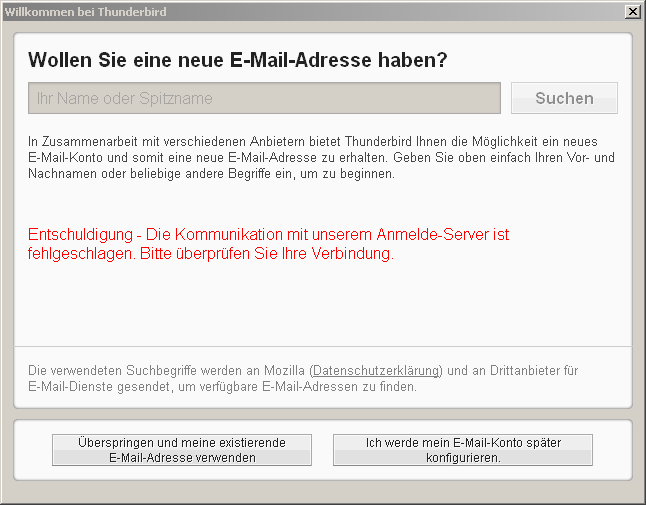Click 'Nachnamen' in the description paragraph
This screenshot has height=505, width=646.
tap(59, 173)
